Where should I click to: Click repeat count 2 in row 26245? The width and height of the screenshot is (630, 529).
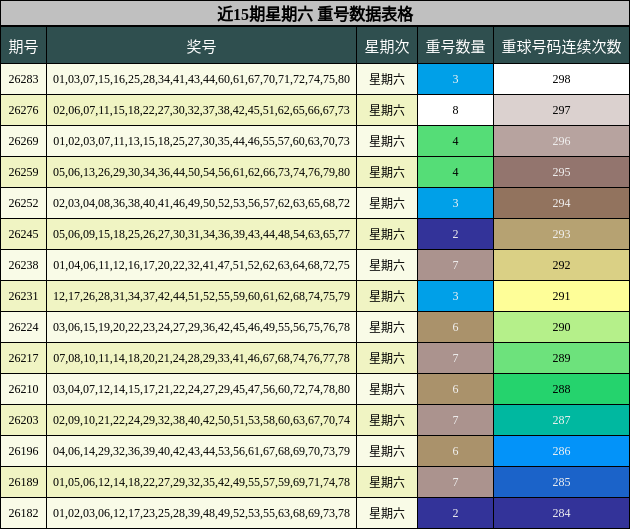(x=455, y=234)
